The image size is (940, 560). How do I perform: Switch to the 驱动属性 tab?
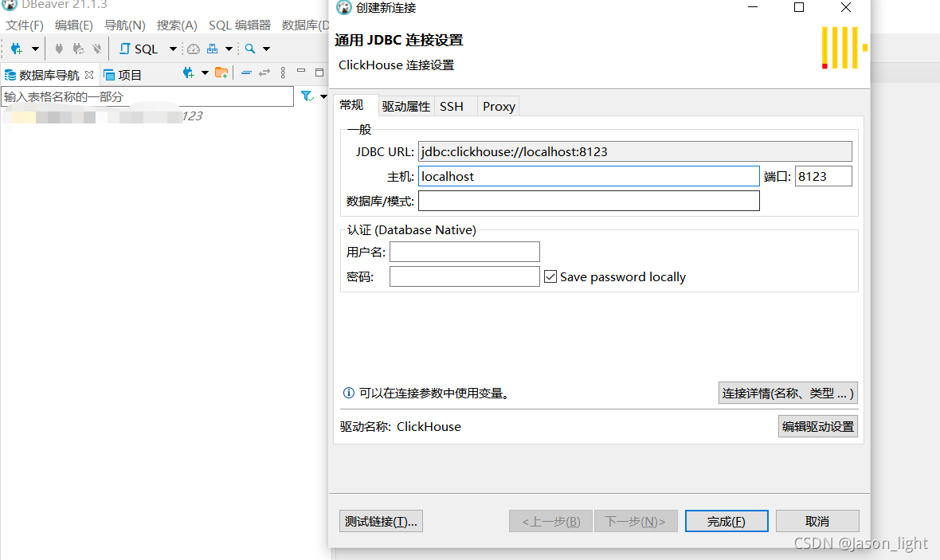click(405, 106)
